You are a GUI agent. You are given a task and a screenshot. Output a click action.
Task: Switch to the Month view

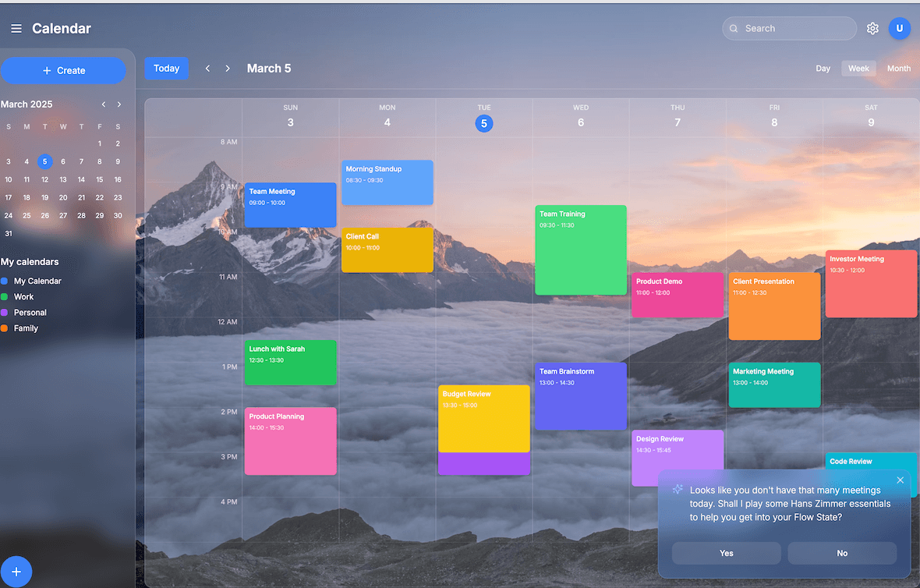coord(898,69)
